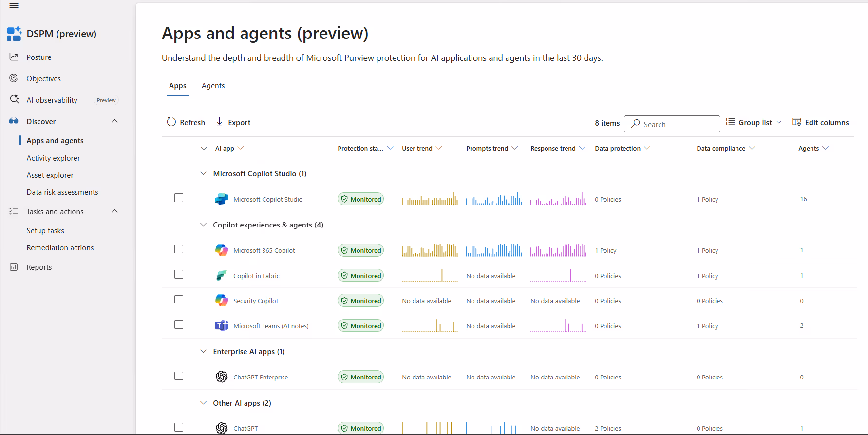Click Monitored badge for ChatGPT Enterprise
The width and height of the screenshot is (868, 435).
coord(360,377)
